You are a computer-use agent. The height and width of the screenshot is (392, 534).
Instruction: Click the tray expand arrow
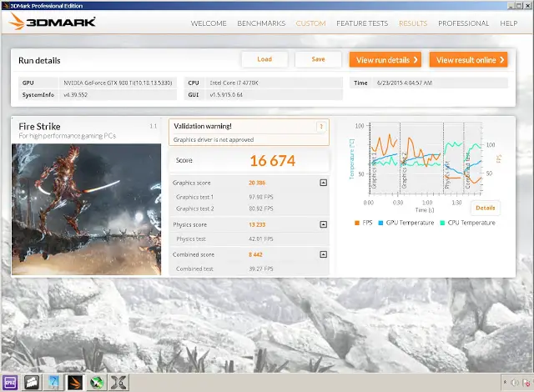click(x=505, y=383)
